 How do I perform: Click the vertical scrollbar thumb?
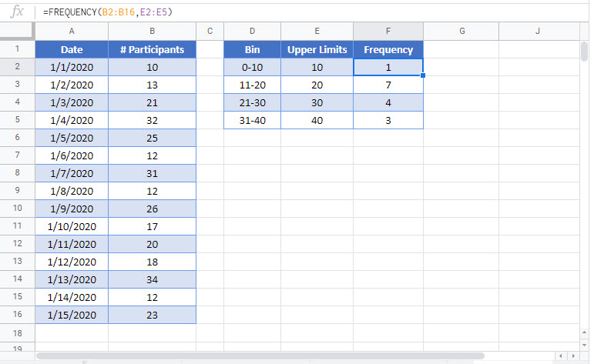(x=585, y=52)
